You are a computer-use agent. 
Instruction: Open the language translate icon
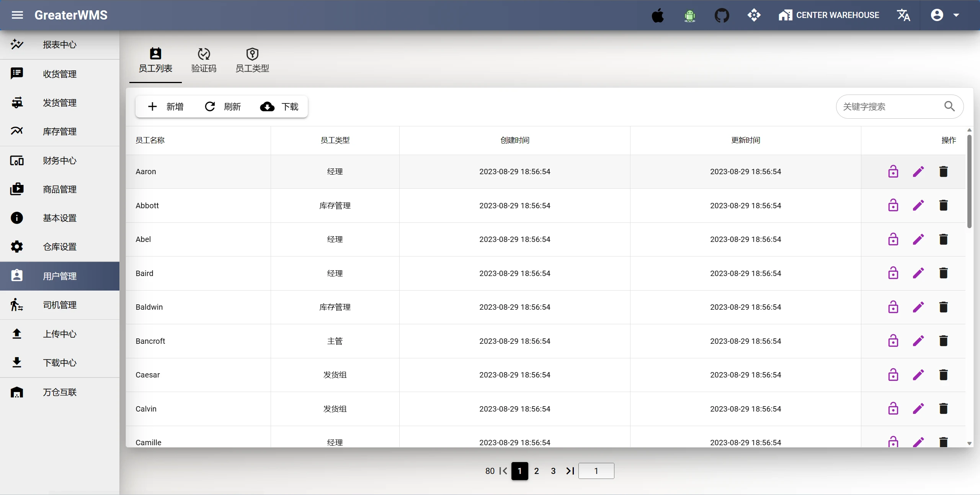coord(903,15)
